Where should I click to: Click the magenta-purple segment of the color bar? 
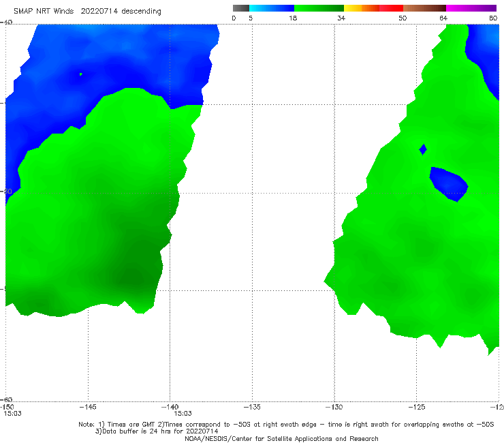pos(471,8)
